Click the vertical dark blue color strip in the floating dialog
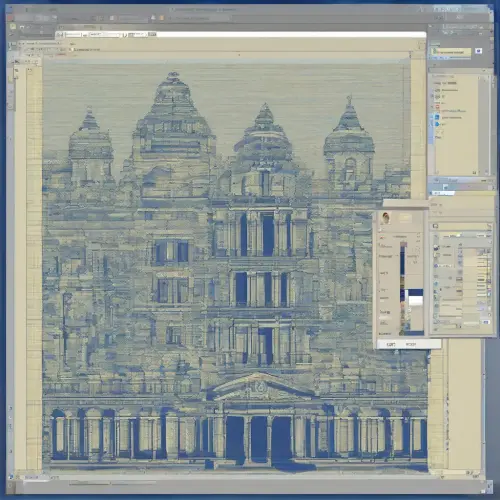This screenshot has width=500, height=500. click(403, 261)
